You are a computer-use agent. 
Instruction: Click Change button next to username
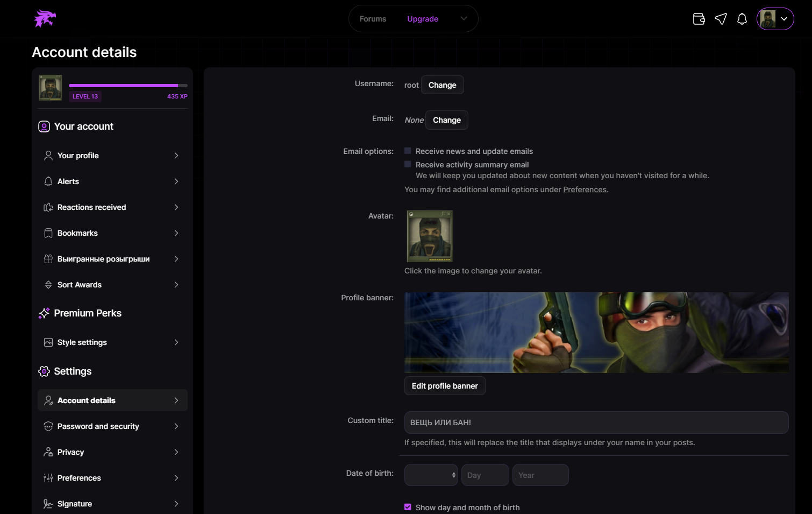point(442,85)
